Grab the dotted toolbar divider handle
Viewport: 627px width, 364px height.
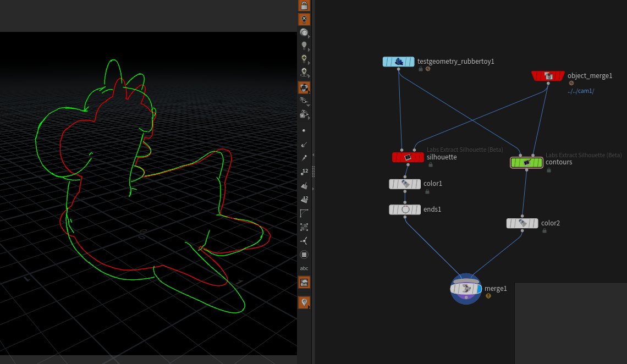pos(313,172)
